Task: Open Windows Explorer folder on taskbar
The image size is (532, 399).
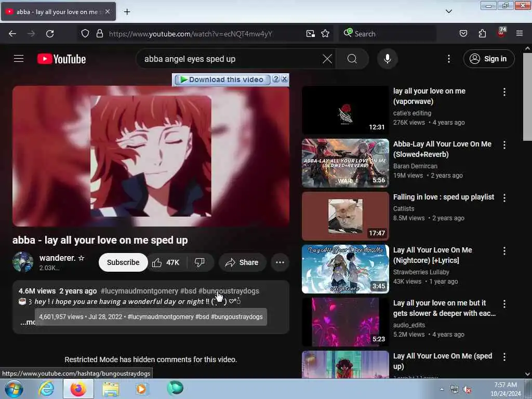Action: tap(111, 389)
